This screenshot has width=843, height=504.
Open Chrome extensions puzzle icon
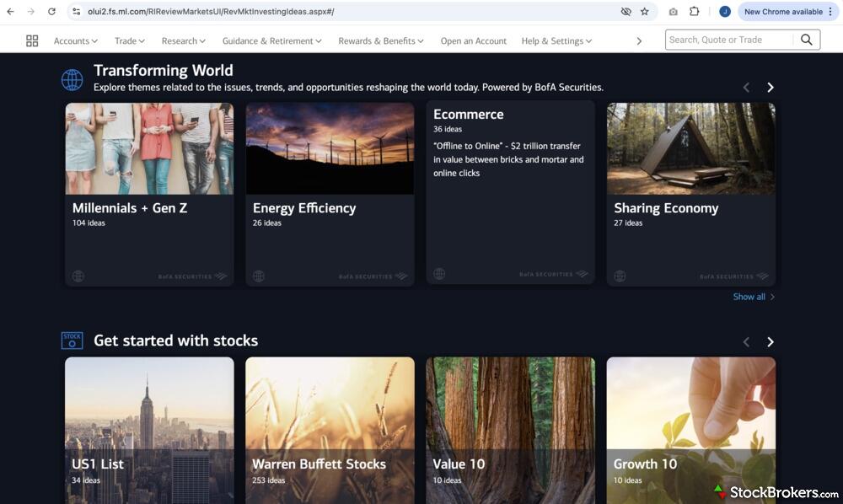(x=695, y=12)
